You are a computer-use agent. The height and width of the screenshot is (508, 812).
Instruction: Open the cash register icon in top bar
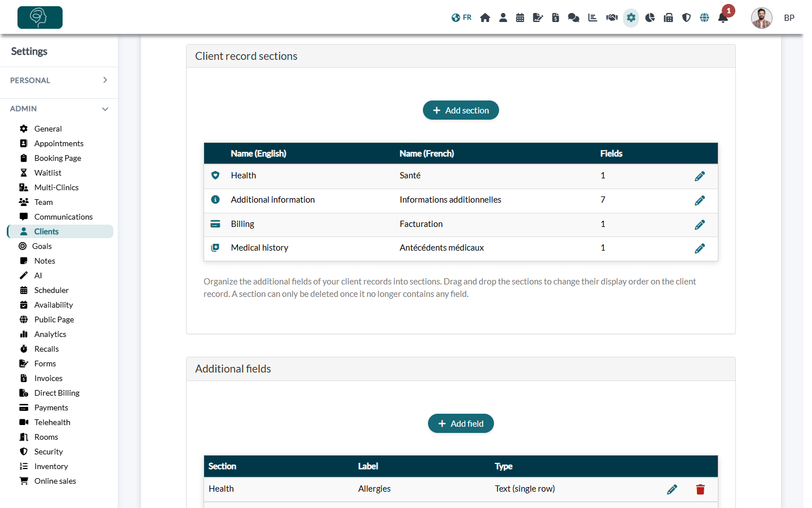tap(668, 17)
